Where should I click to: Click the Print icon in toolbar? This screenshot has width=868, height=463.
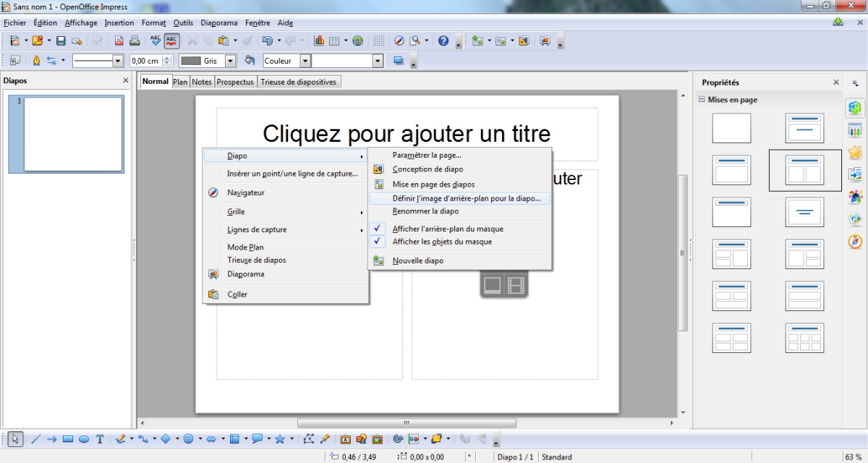tap(134, 41)
